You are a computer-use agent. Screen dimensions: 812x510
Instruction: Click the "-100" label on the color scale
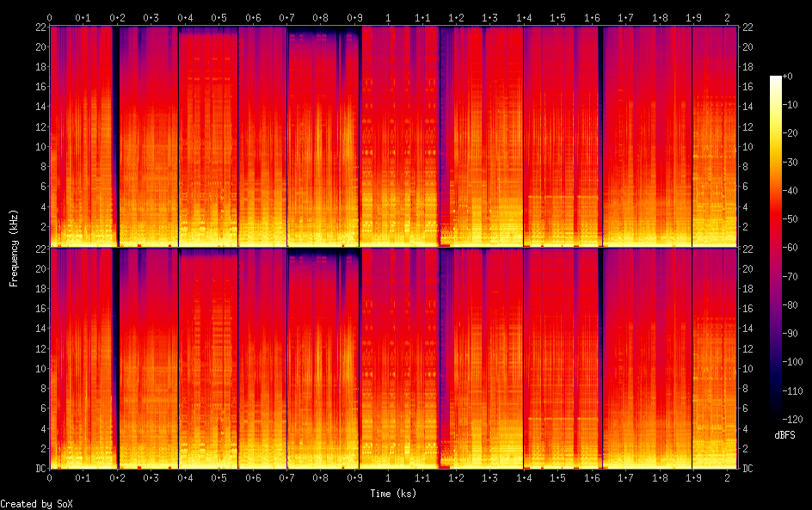click(x=792, y=362)
